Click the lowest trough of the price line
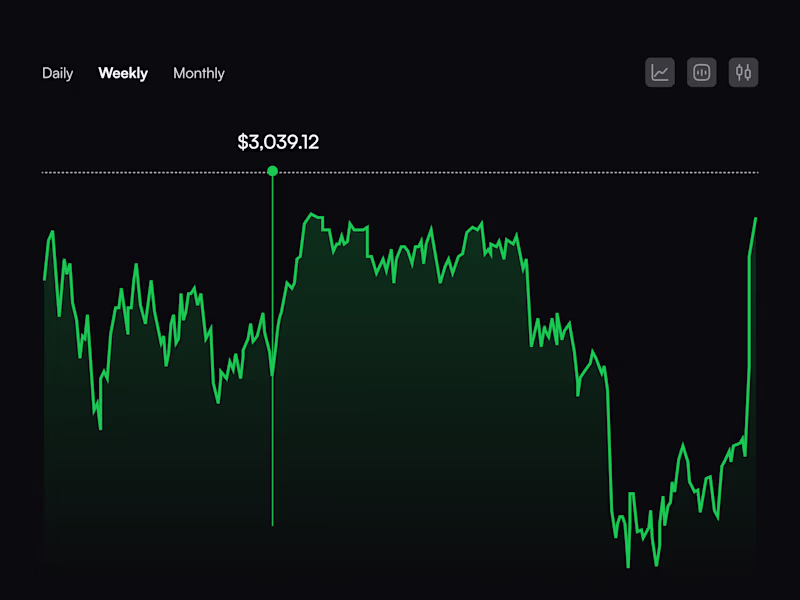This screenshot has height=600, width=800. tap(628, 565)
